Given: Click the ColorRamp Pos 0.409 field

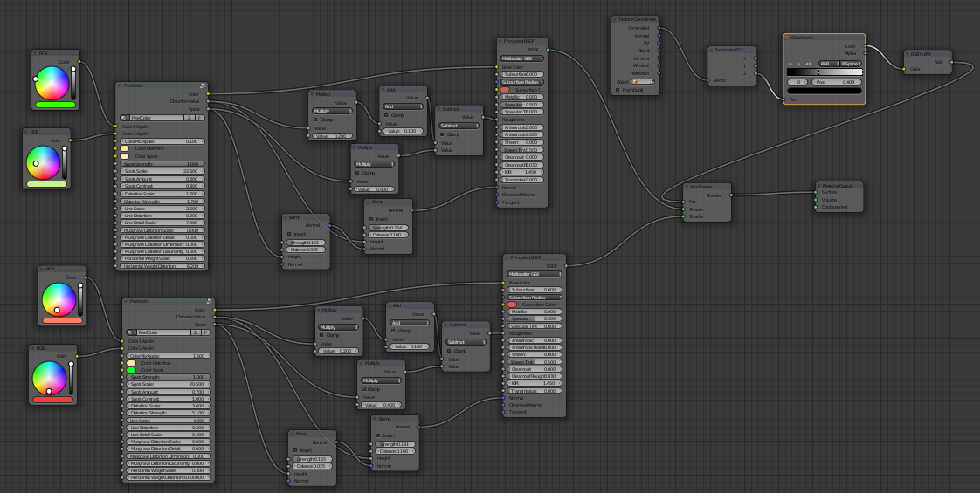Looking at the screenshot, I should click(837, 82).
